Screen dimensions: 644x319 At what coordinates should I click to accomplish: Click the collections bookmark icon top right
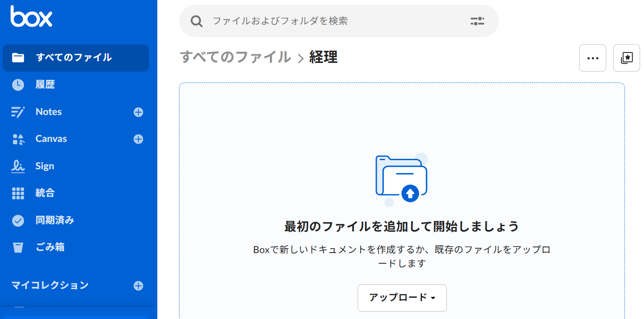pos(626,58)
